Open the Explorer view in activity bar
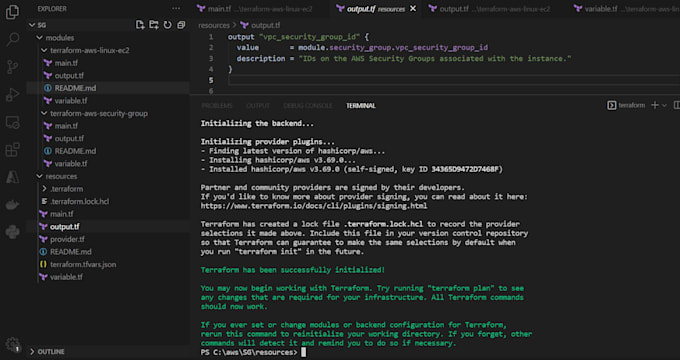680x360 pixels. [12, 12]
